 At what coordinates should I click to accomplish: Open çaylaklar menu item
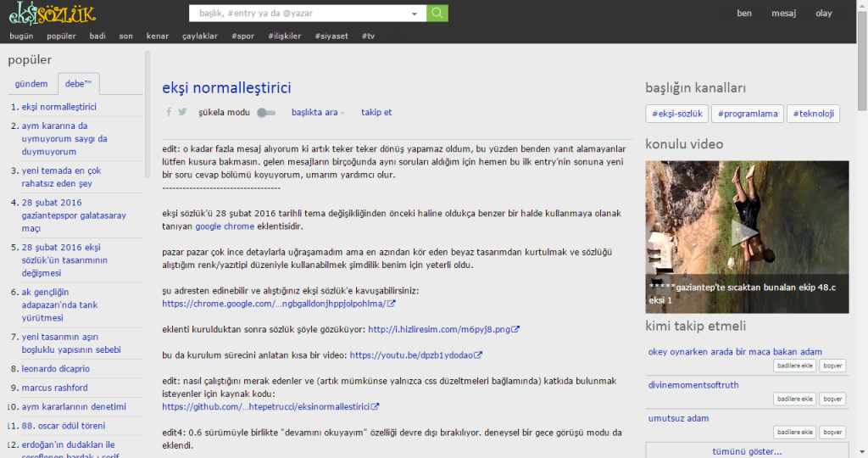click(200, 36)
